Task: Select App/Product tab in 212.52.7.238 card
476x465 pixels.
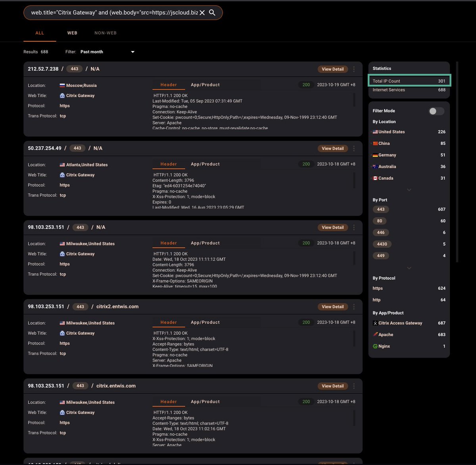Action: click(x=205, y=85)
